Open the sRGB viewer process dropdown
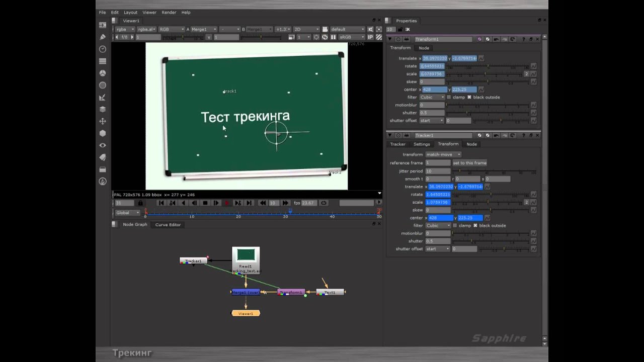 coord(352,37)
